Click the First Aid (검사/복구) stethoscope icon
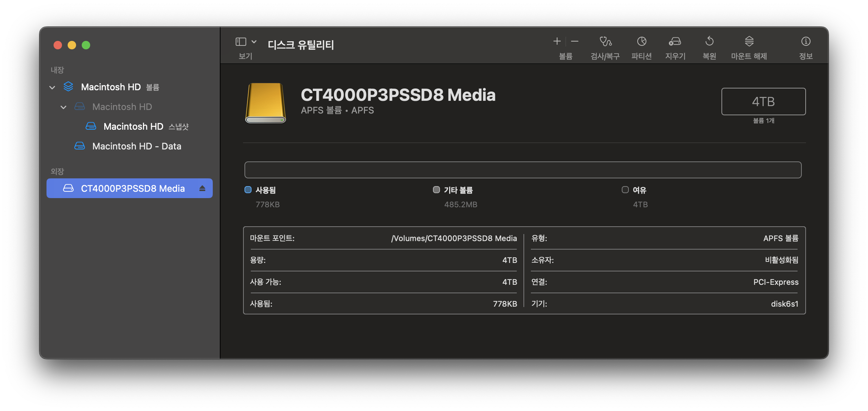The height and width of the screenshot is (411, 868). point(605,42)
